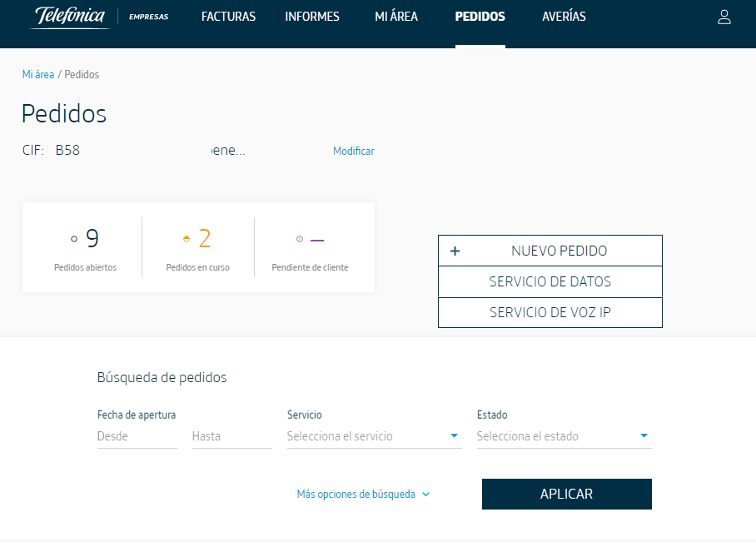Viewport: 756px width, 542px height.
Task: Switch to the FACTURAS tab
Action: point(227,16)
